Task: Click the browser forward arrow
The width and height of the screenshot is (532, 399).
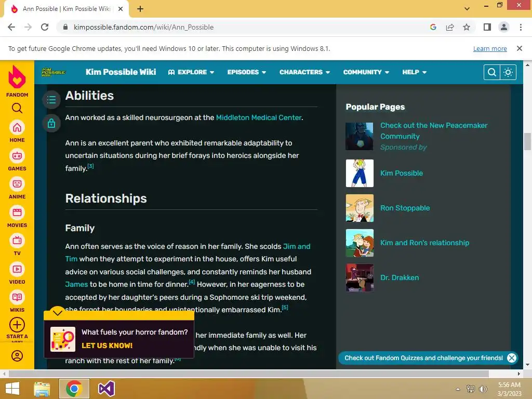Action: (28, 27)
